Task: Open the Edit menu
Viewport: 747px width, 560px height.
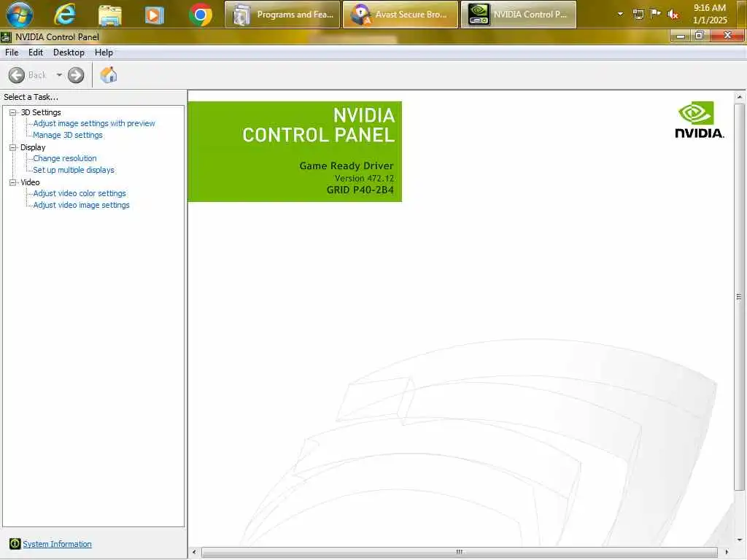Action: (x=36, y=52)
